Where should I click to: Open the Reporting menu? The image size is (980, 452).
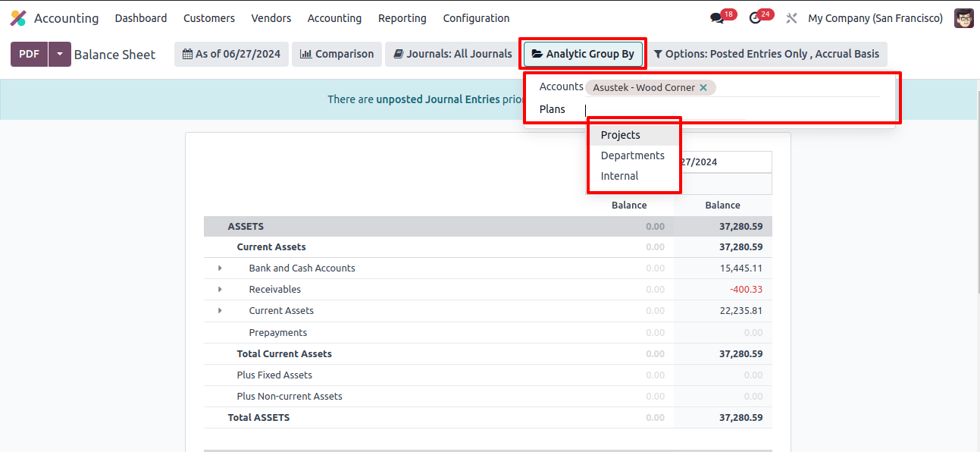click(402, 18)
